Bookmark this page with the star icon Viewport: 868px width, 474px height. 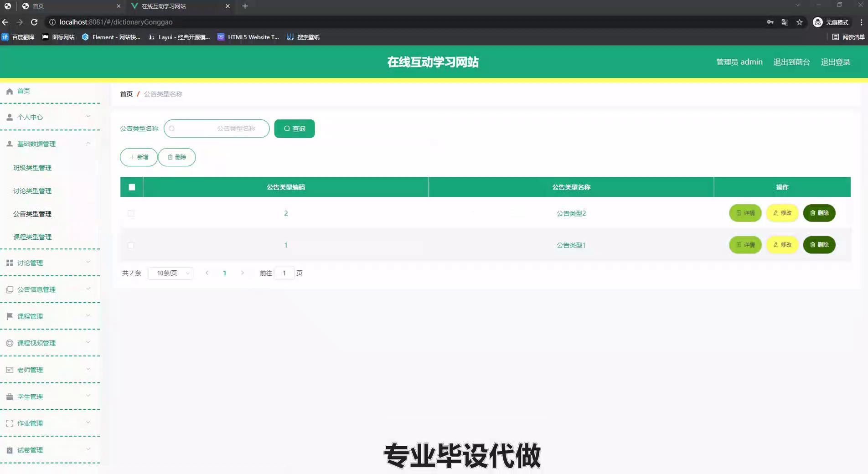pyautogui.click(x=799, y=22)
